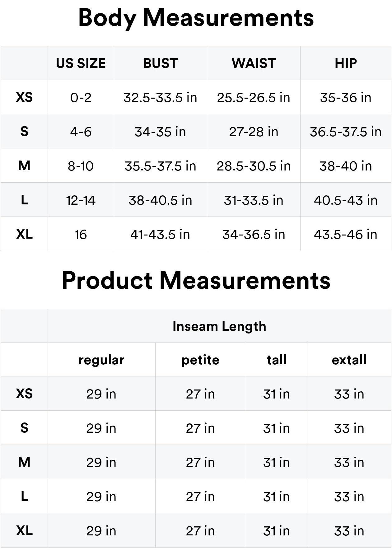Click the 34-35 in bust cell

click(x=161, y=132)
